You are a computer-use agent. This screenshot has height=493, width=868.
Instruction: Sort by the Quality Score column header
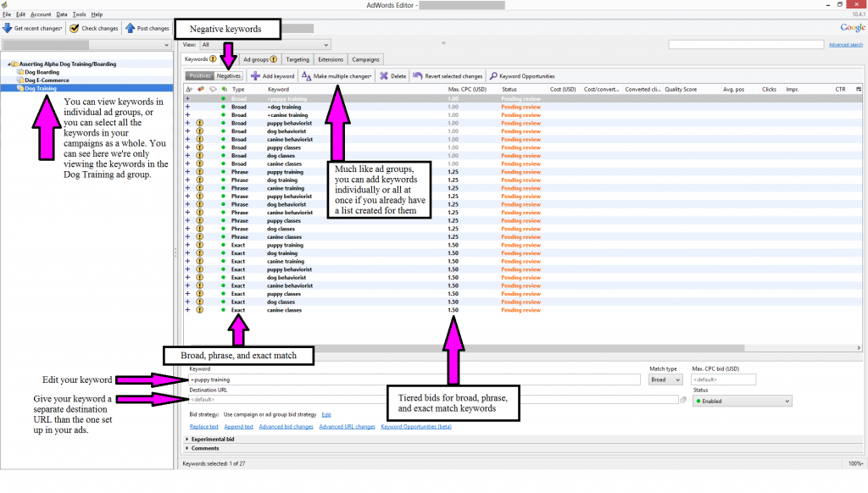681,89
